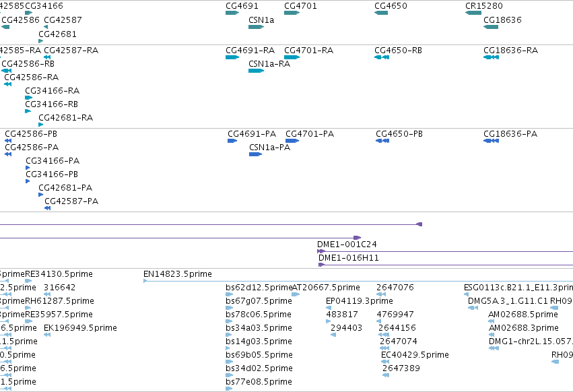
Task: Select the AT20667.5prime EST arrow
Action: coord(296,294)
